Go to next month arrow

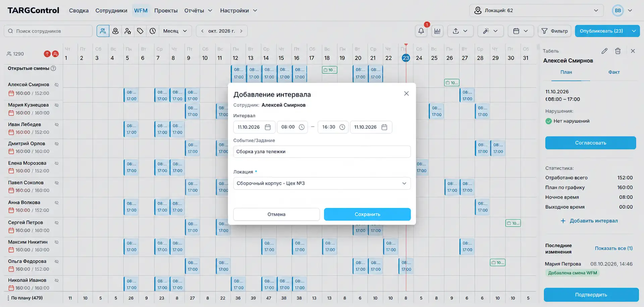pos(241,31)
